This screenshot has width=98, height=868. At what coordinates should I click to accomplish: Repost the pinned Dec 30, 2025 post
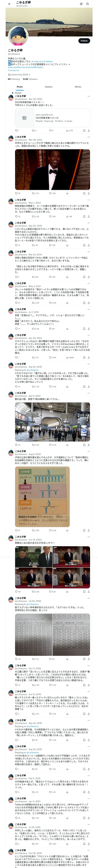pyautogui.click(x=34, y=130)
